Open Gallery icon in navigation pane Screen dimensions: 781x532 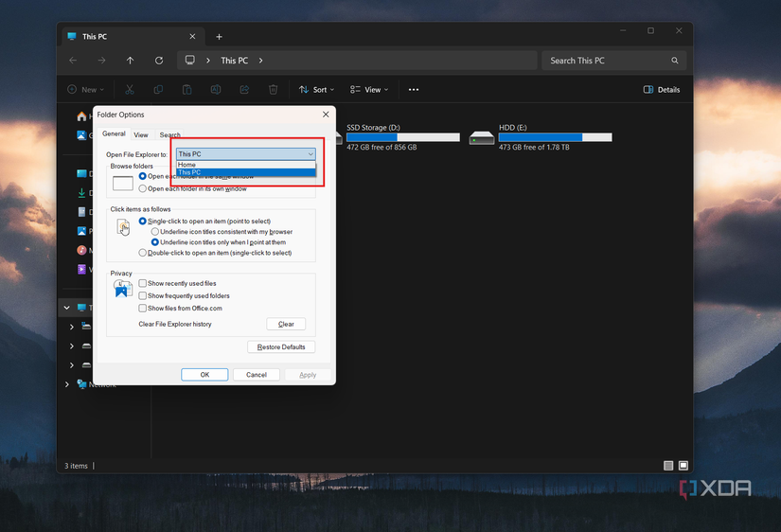point(81,135)
